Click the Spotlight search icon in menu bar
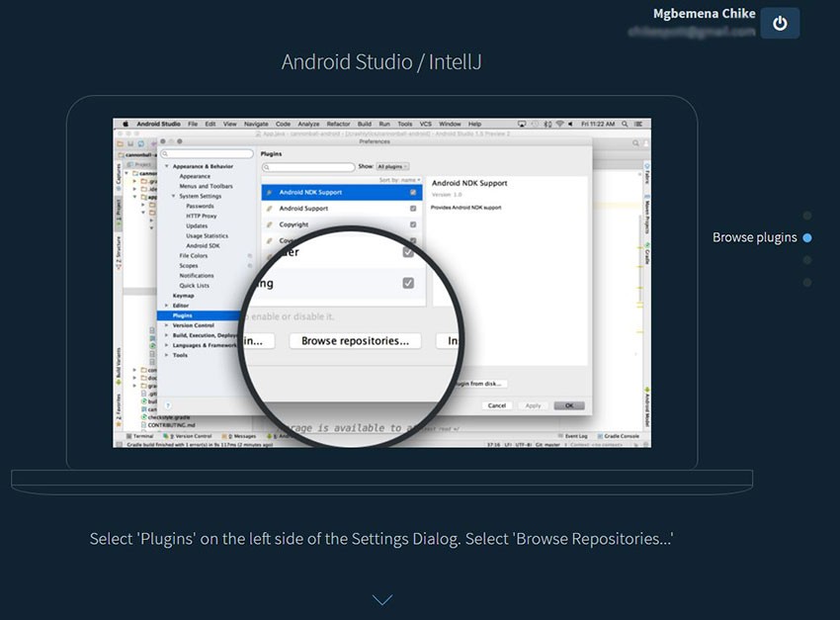Screen dimensions: 840x620 [625, 124]
